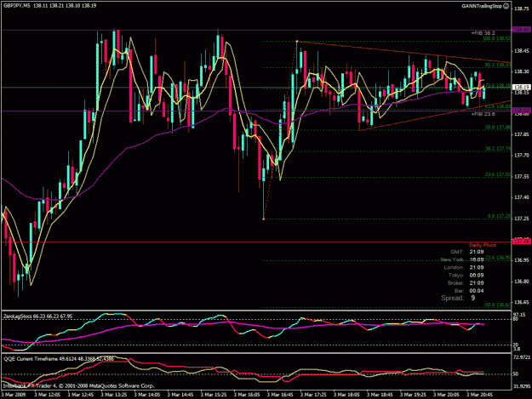The image size is (532, 399).
Task: Select the -50.0 Fibonacci level label
Action: tap(497, 305)
